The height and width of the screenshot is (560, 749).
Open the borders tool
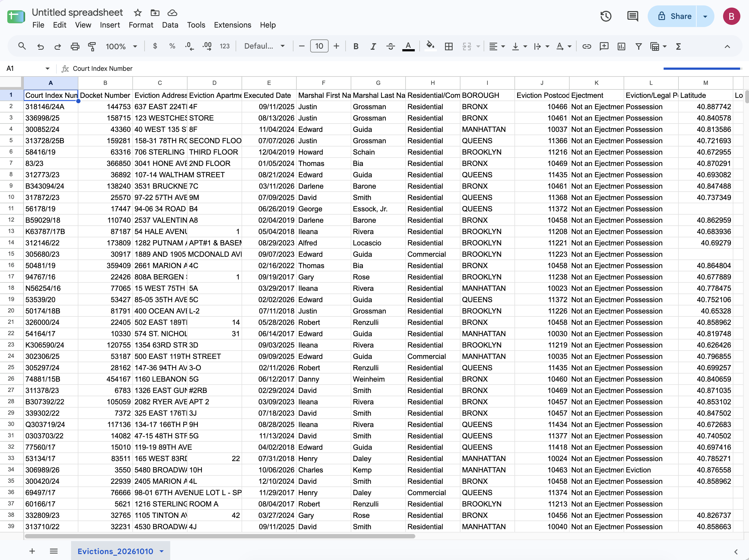[449, 46]
